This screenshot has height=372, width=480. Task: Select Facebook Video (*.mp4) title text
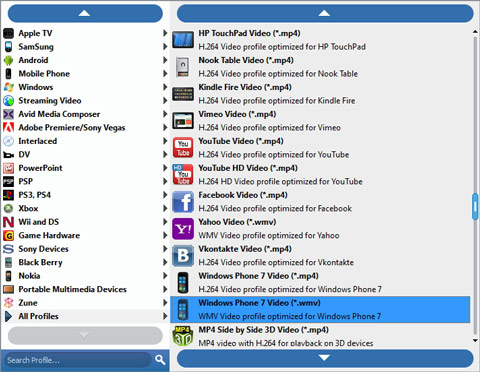click(243, 195)
